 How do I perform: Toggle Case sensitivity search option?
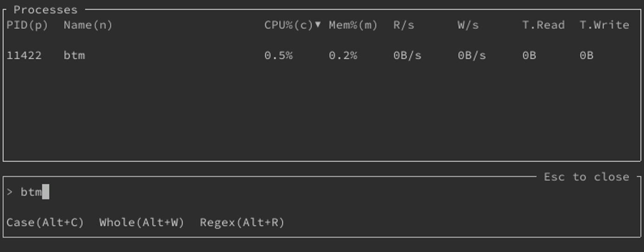click(x=45, y=222)
